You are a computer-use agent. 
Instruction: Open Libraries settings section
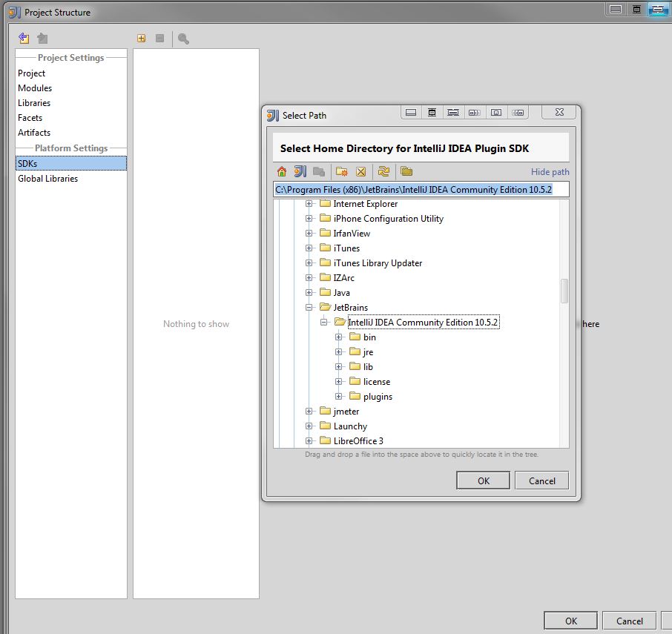click(x=34, y=103)
